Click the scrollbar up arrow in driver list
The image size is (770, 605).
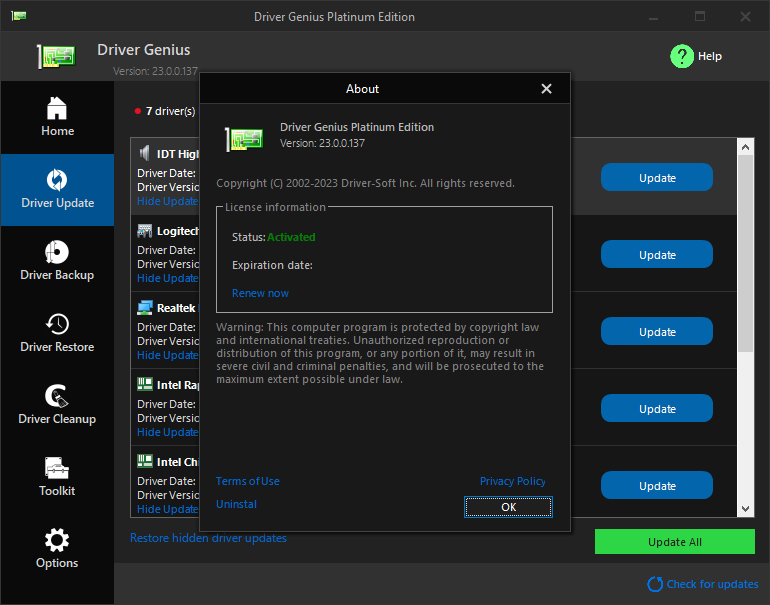point(745,147)
